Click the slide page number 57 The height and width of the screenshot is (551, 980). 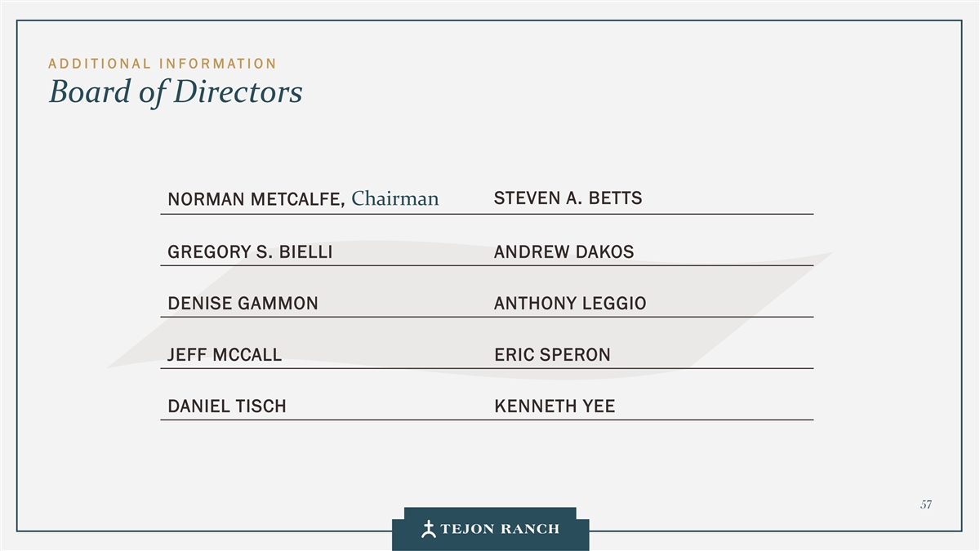coord(925,504)
